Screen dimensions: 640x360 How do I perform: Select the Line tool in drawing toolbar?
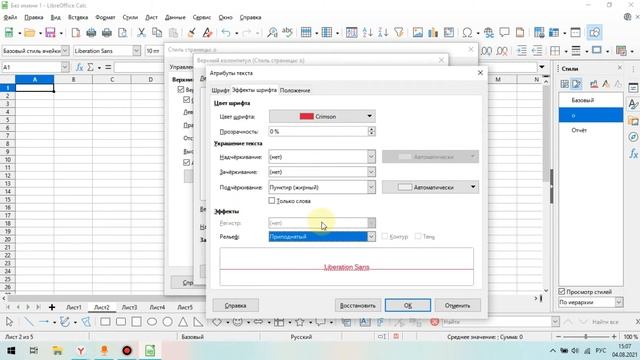28,322
